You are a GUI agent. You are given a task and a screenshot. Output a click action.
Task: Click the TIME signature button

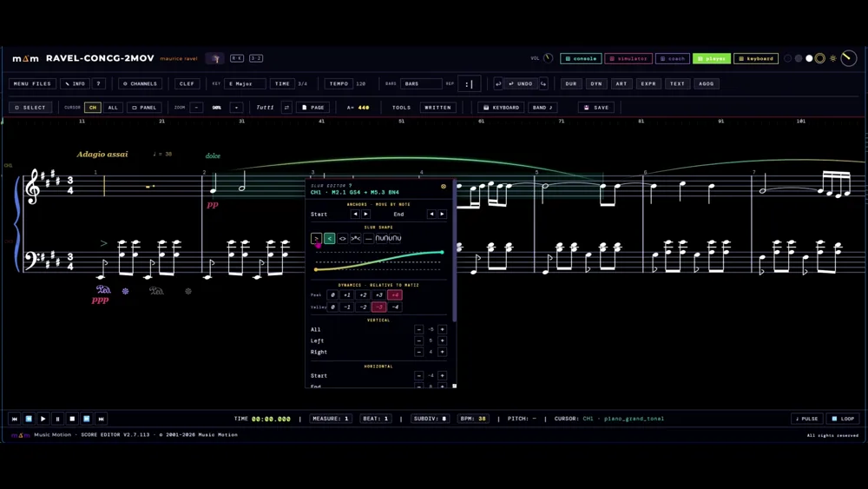click(x=282, y=83)
